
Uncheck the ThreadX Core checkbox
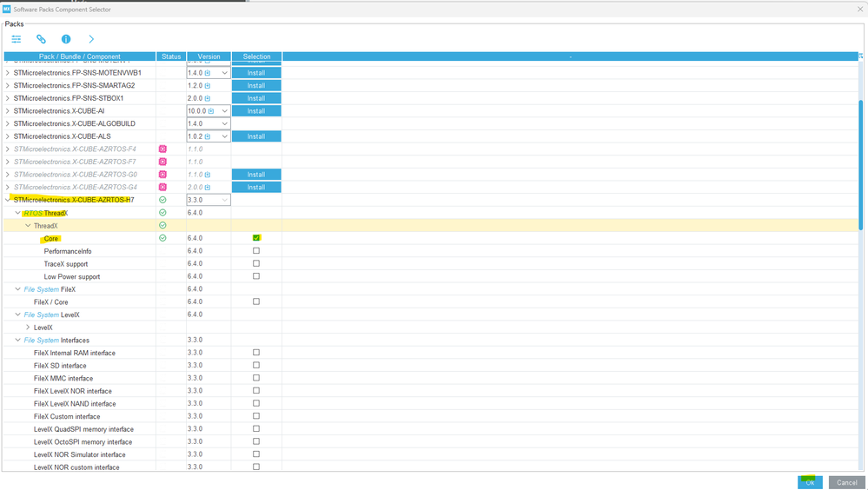256,238
